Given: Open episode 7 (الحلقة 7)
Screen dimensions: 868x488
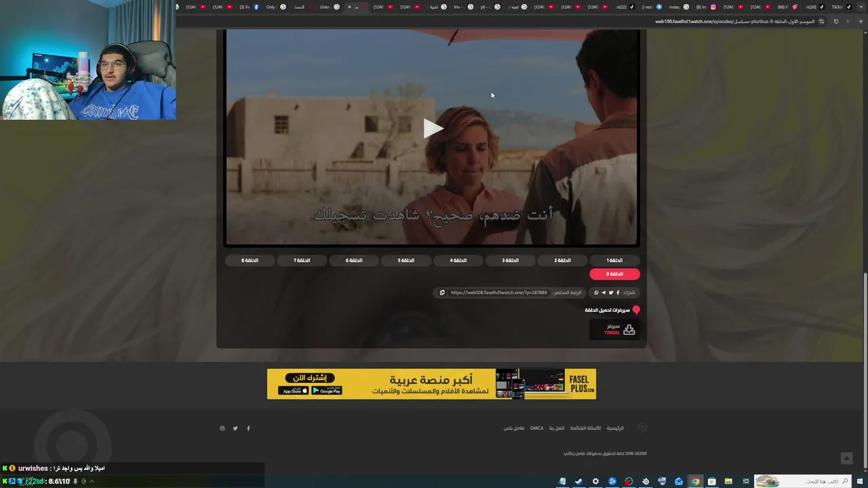Looking at the screenshot, I should 301,260.
